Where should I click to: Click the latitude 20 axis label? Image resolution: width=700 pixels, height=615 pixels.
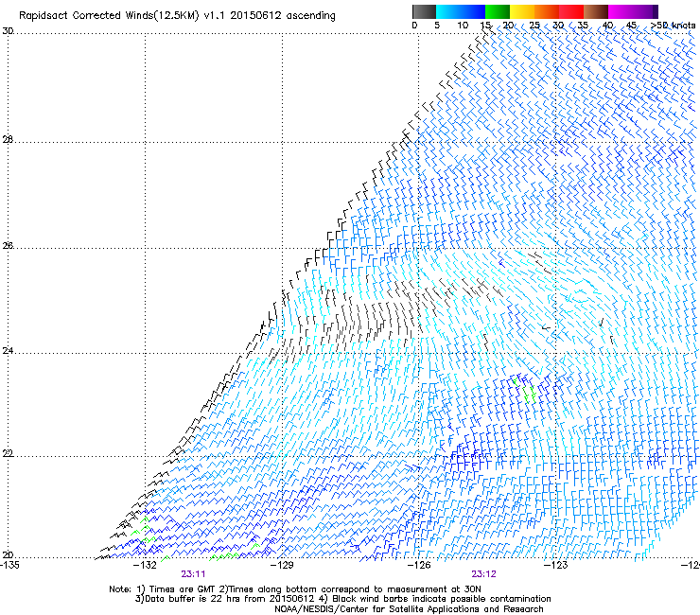pyautogui.click(x=8, y=554)
